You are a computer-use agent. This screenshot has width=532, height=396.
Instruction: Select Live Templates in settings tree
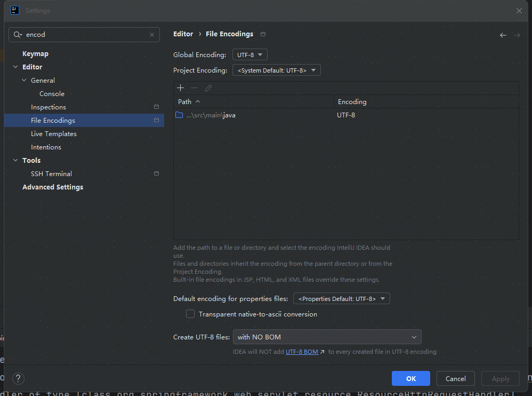click(53, 134)
